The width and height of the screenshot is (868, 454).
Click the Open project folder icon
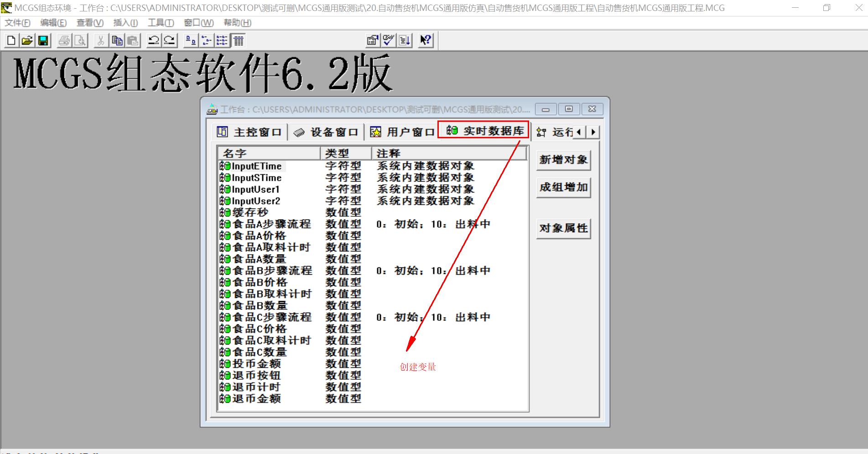(27, 41)
